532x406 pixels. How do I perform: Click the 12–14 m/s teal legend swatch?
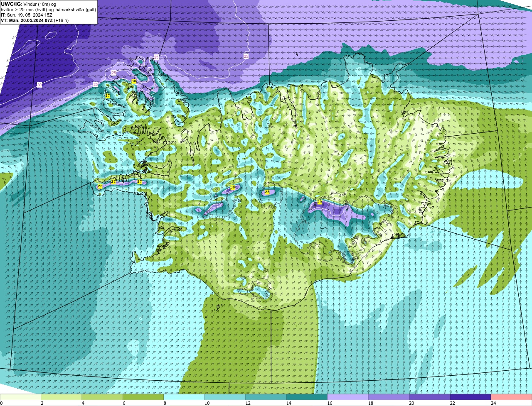click(267, 397)
